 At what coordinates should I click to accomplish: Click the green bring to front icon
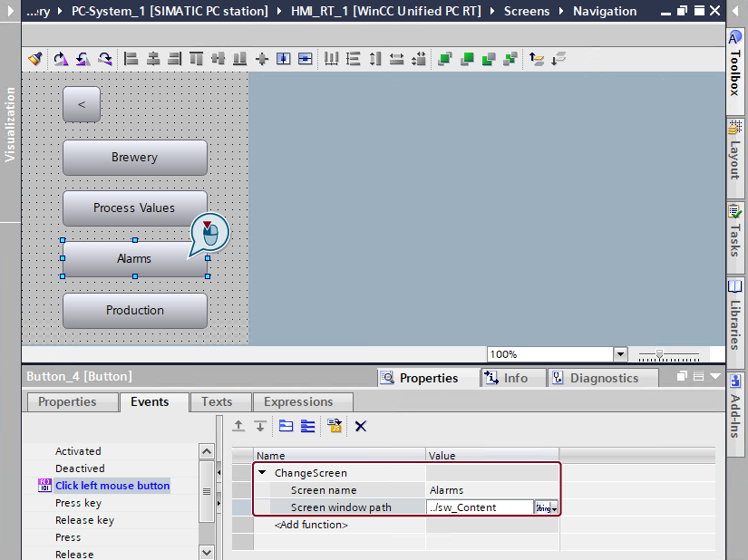444,59
